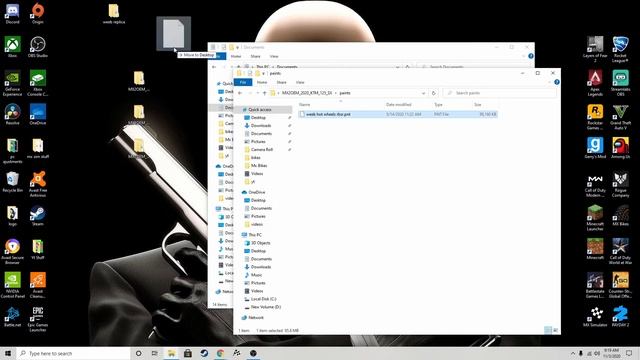This screenshot has width=640, height=360.
Task: Open View tab in Documents window
Action: click(x=274, y=56)
